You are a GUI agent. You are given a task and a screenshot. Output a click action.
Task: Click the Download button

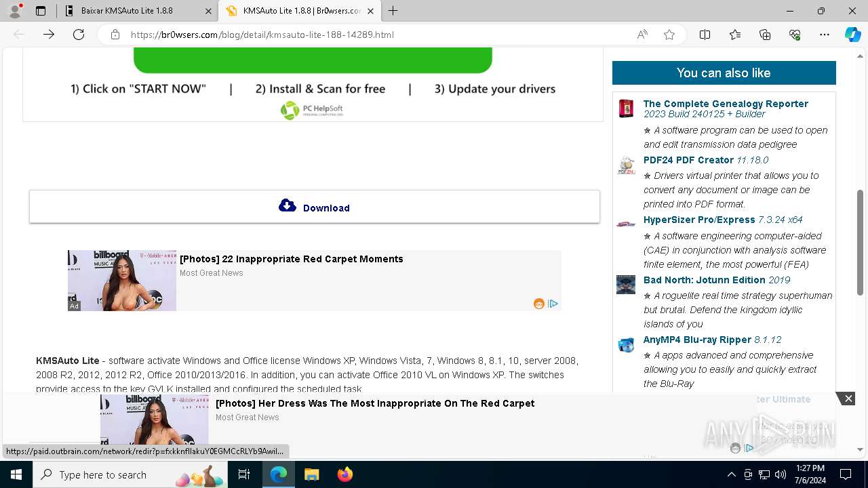(x=315, y=207)
